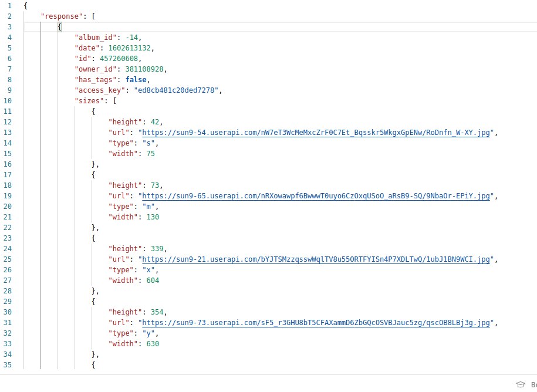Click the owner_id value 381108928

[144, 69]
